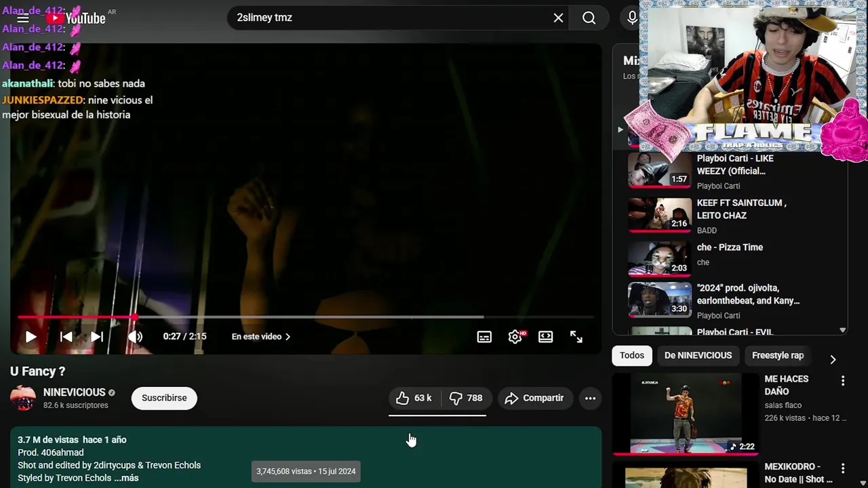Play the paused video

(31, 337)
